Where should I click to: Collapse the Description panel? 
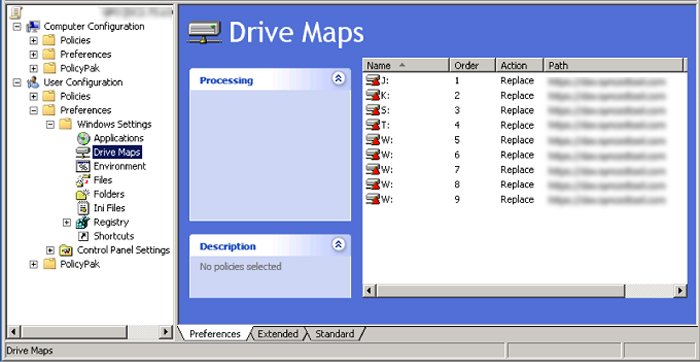(338, 245)
